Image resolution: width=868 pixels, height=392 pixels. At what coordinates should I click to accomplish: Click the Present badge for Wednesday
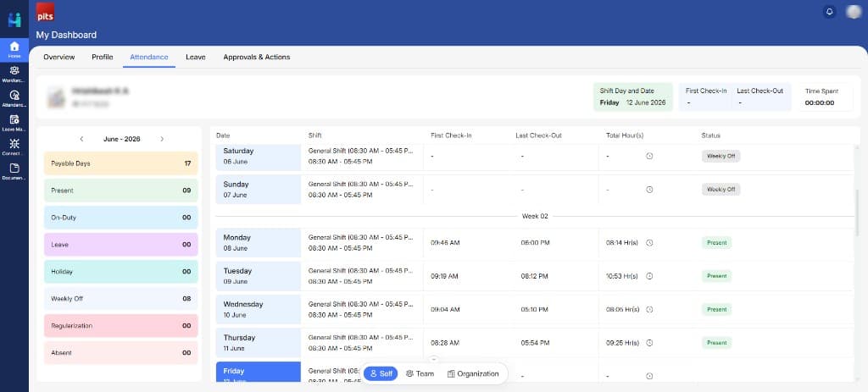[716, 310]
